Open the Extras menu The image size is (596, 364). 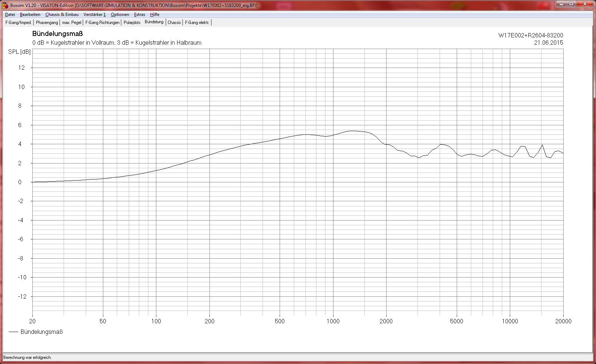(x=139, y=15)
